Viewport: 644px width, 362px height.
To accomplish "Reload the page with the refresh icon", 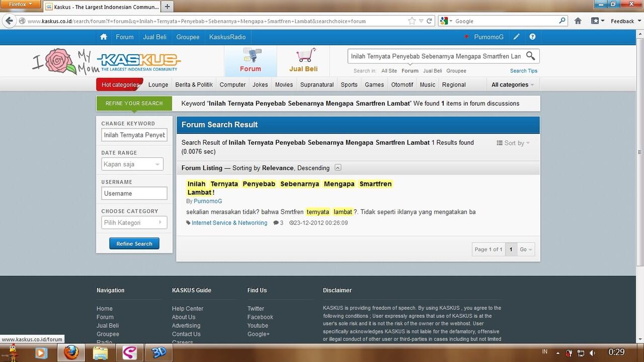I will tap(429, 21).
